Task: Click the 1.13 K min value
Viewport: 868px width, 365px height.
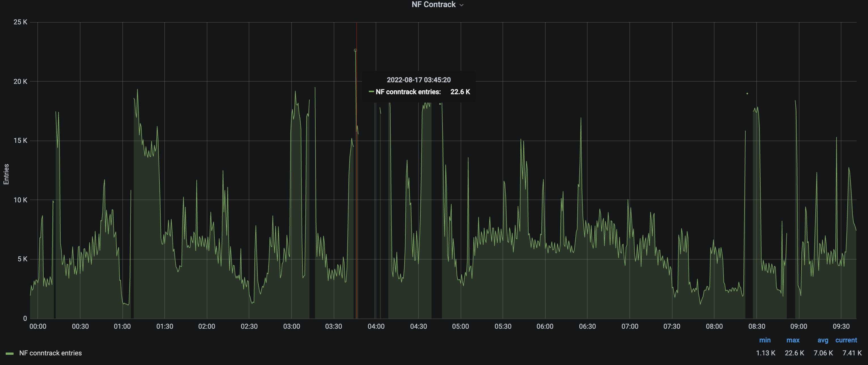Action: pos(765,353)
